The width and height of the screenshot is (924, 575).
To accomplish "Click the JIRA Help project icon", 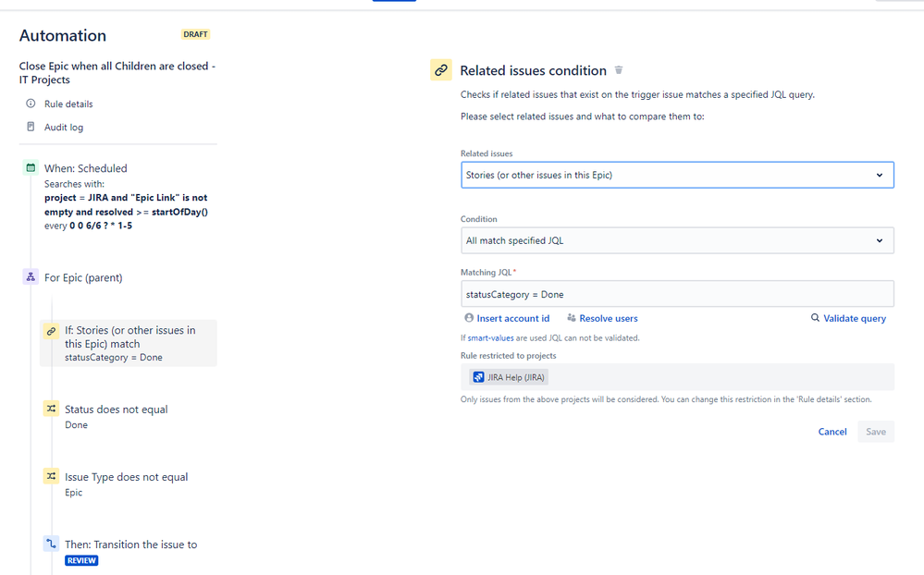I will (x=478, y=377).
